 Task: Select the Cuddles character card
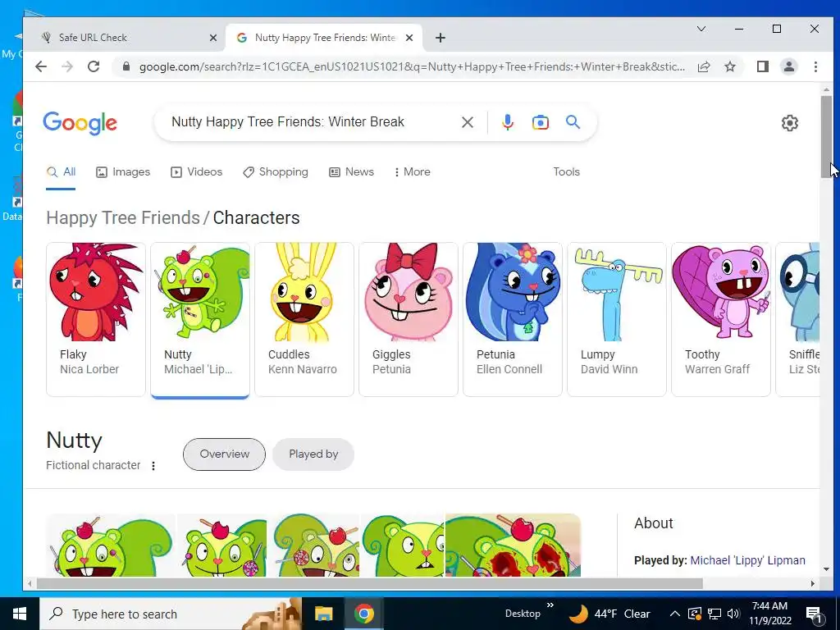304,319
